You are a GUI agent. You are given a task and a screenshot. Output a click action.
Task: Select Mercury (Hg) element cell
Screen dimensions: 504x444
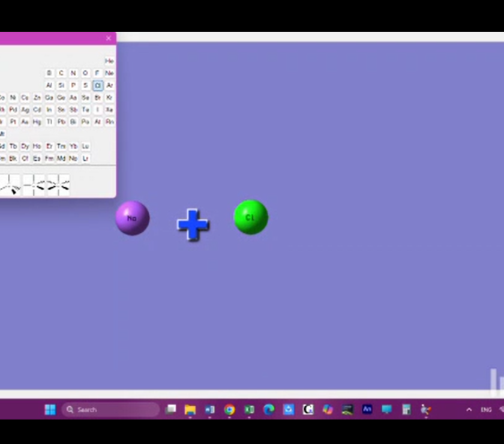(37, 122)
